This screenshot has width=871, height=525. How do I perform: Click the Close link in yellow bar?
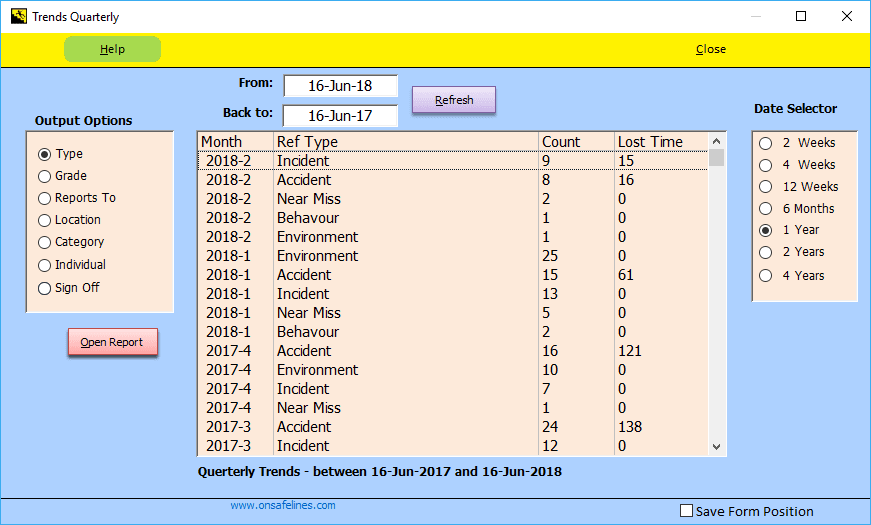click(x=710, y=49)
